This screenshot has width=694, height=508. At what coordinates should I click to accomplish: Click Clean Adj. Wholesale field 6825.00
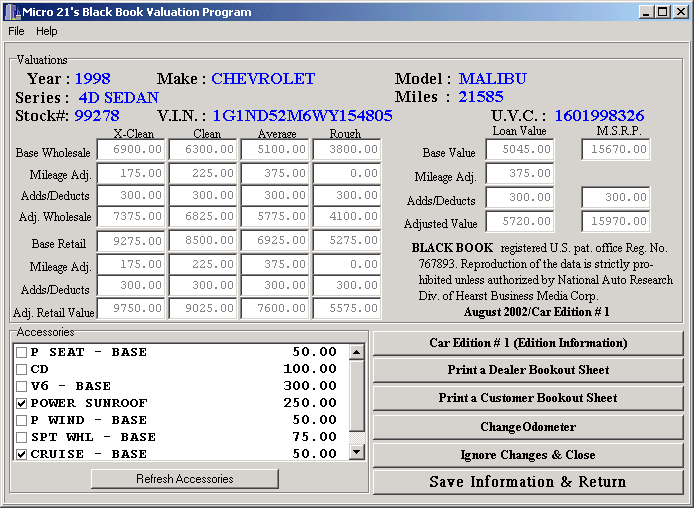(203, 216)
